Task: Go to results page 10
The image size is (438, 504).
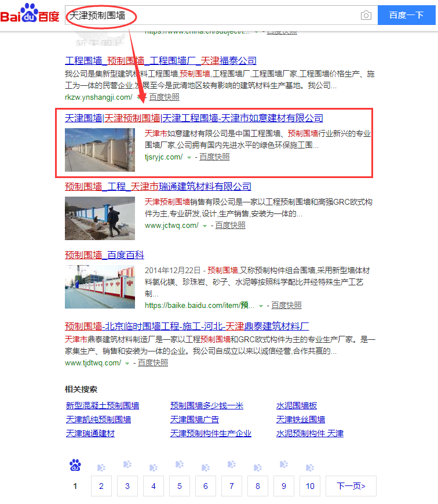Action: click(x=310, y=486)
